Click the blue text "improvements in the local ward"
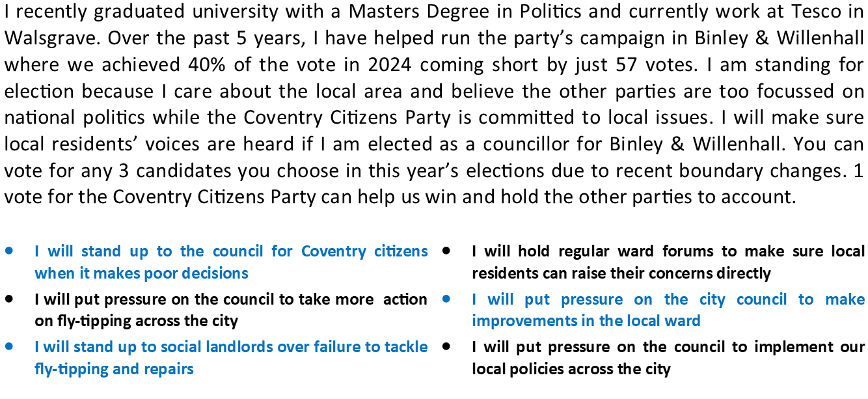 pos(586,321)
